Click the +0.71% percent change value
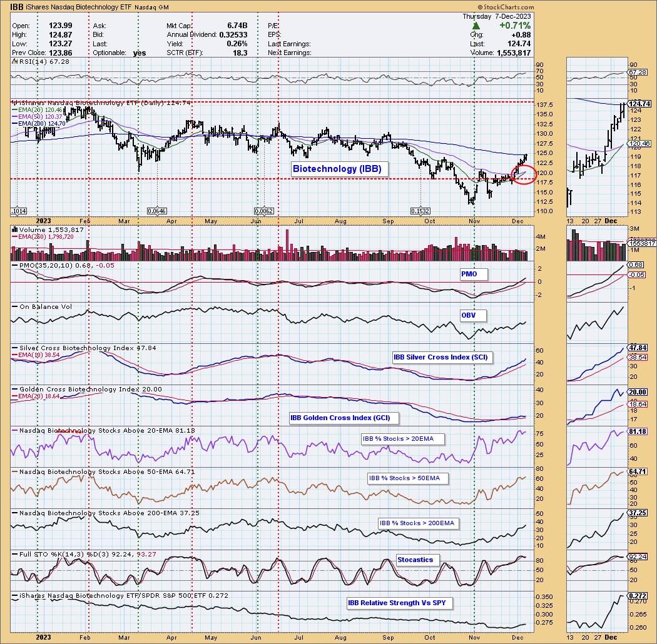The image size is (657, 644). point(515,26)
